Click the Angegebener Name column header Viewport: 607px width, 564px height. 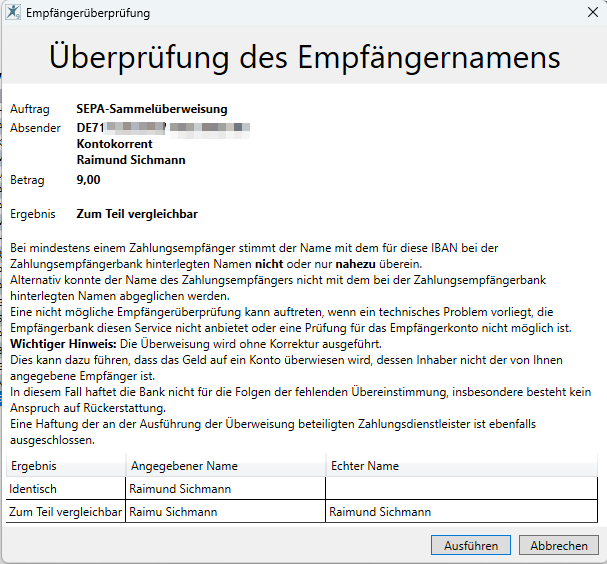[183, 466]
